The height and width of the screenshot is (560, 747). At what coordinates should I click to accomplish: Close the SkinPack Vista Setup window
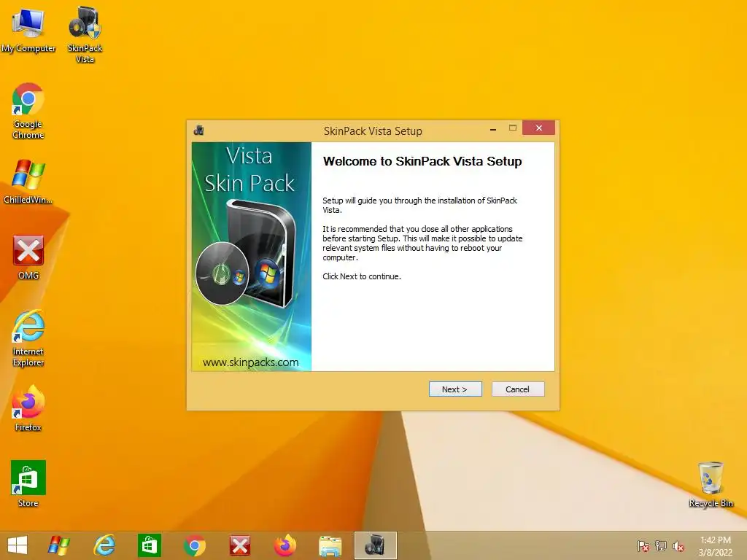click(538, 128)
